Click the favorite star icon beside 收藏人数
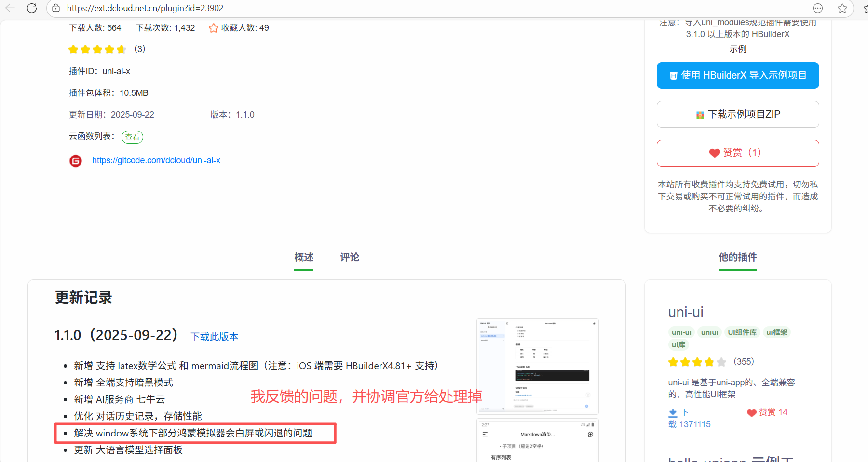Viewport: 868px width, 462px height. (214, 28)
